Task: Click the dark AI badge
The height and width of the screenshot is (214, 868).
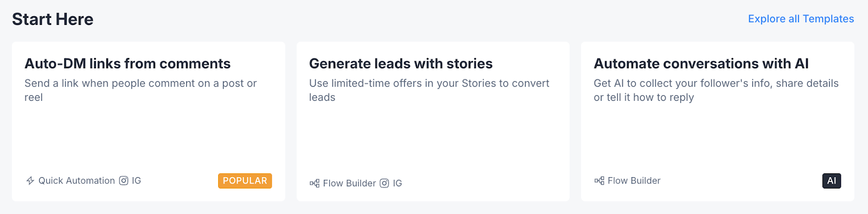Action: tap(832, 180)
